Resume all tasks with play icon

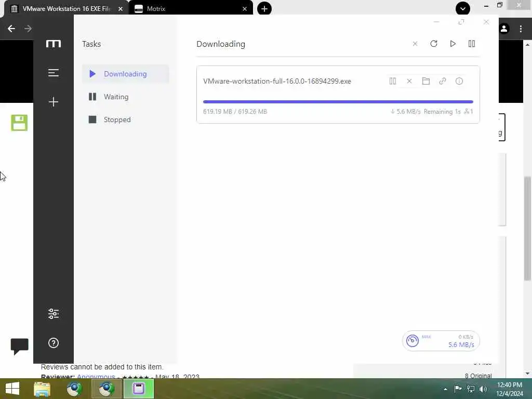(453, 44)
